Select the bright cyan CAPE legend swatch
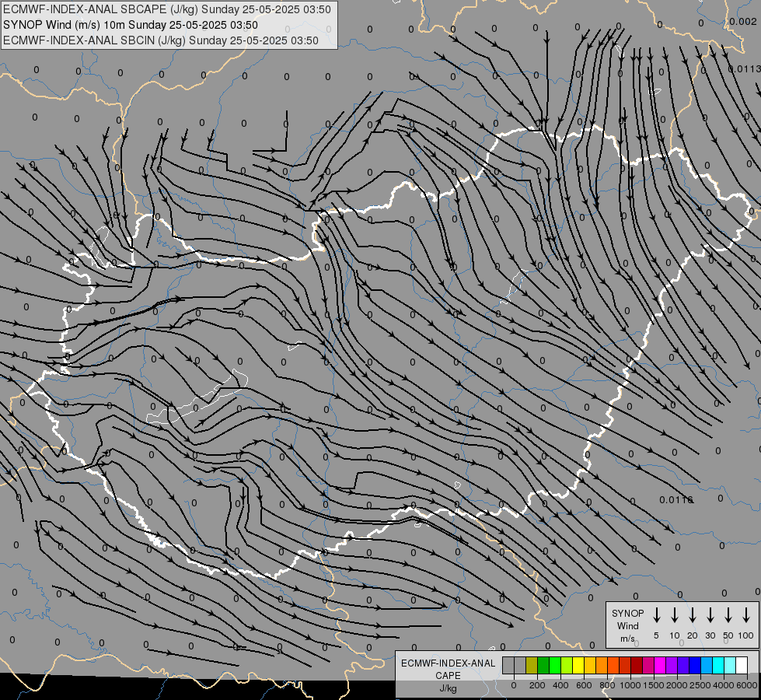Viewport: 761px width, 700px height. (x=718, y=665)
